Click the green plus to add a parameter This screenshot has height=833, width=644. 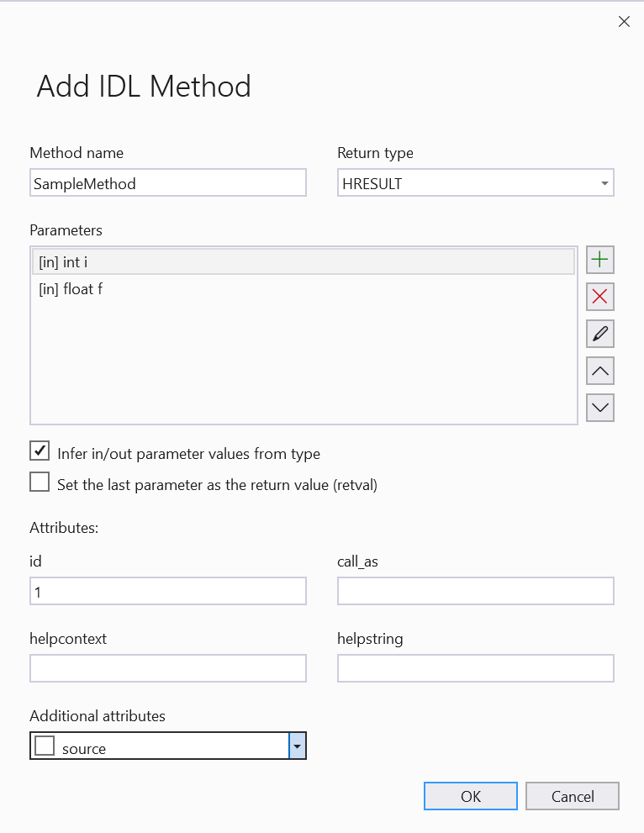599,259
